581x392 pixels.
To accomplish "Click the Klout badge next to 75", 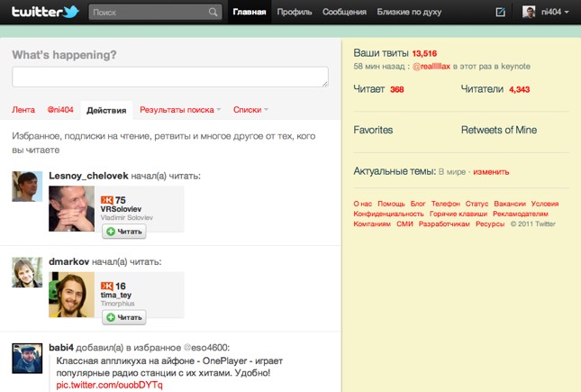I will coord(106,200).
